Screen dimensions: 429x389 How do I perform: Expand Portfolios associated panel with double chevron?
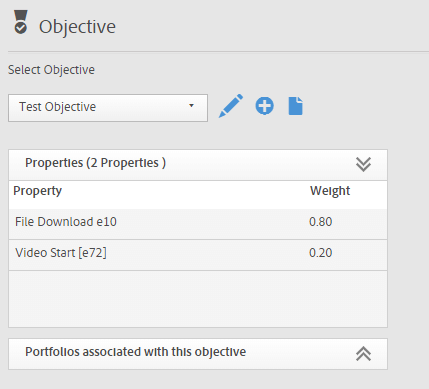pos(363,354)
